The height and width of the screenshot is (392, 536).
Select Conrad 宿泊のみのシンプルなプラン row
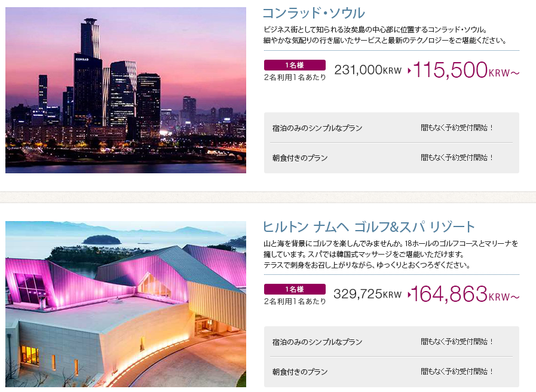pos(391,128)
